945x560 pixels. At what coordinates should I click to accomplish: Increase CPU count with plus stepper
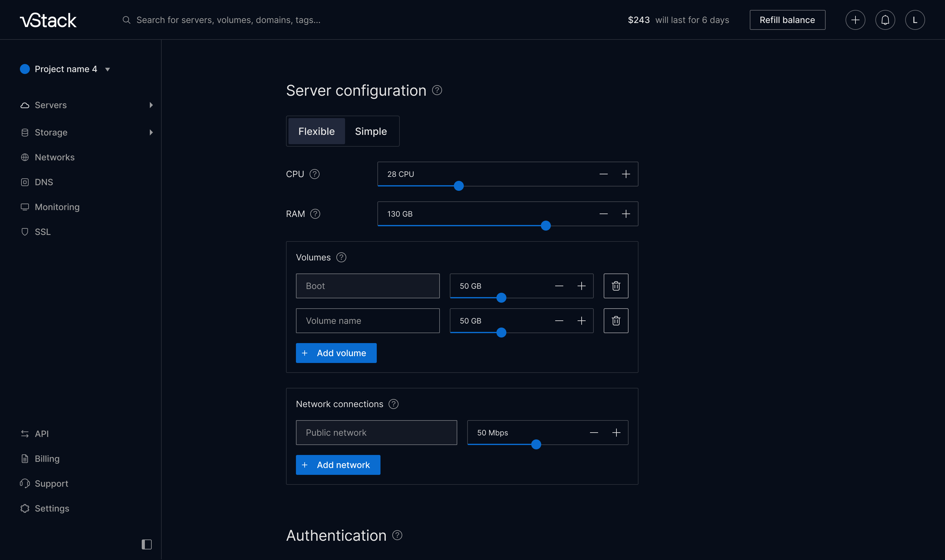[x=626, y=174]
